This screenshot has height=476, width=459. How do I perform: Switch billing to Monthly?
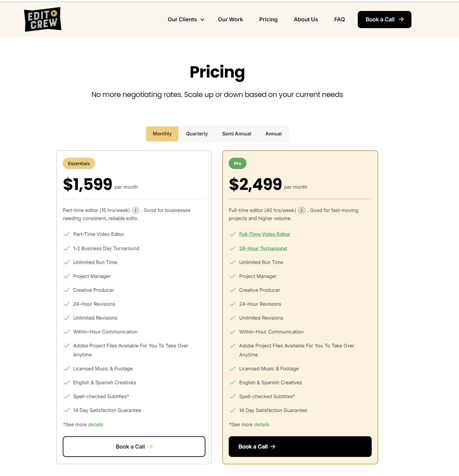[x=162, y=134]
